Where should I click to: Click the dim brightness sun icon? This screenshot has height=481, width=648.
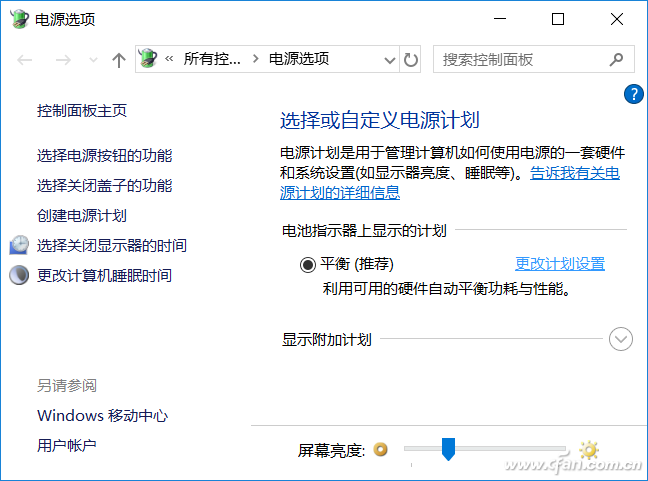(x=381, y=449)
